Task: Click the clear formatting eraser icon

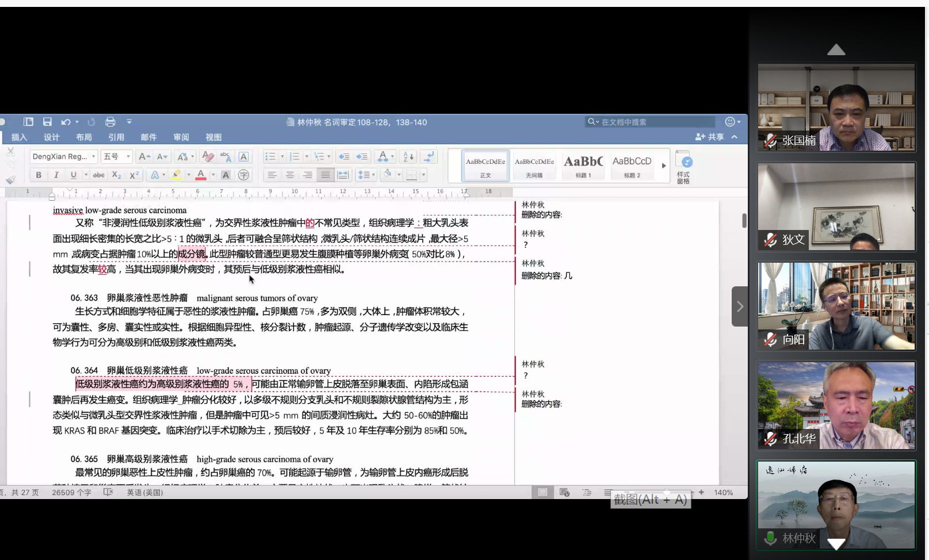Action: [x=208, y=156]
